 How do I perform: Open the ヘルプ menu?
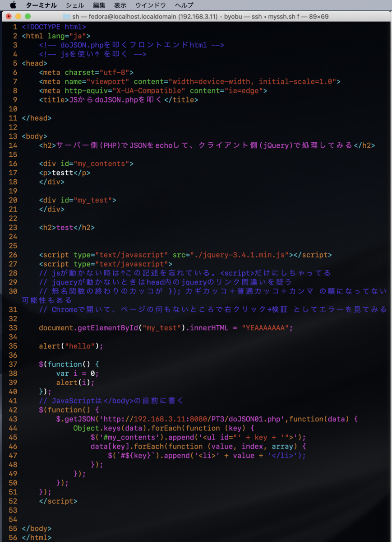[x=184, y=5]
